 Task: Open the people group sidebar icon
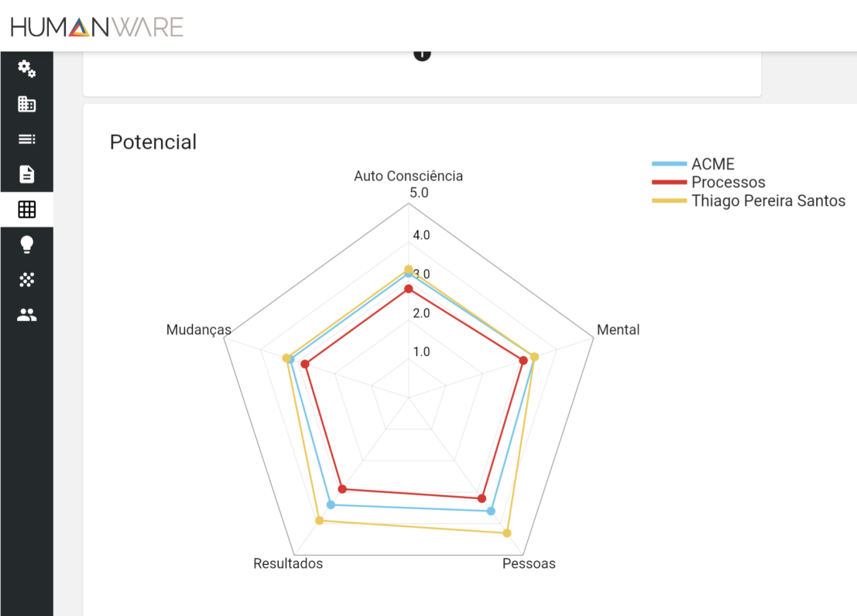point(26,315)
